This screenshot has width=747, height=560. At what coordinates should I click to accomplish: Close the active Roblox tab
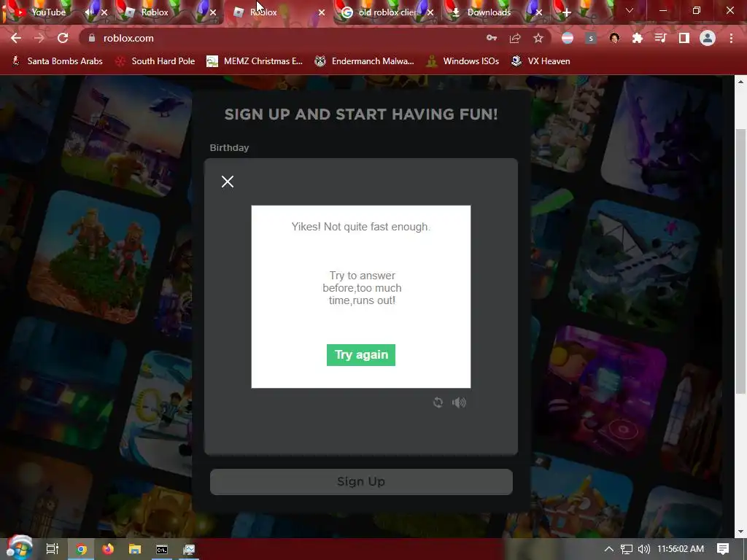[x=322, y=12]
